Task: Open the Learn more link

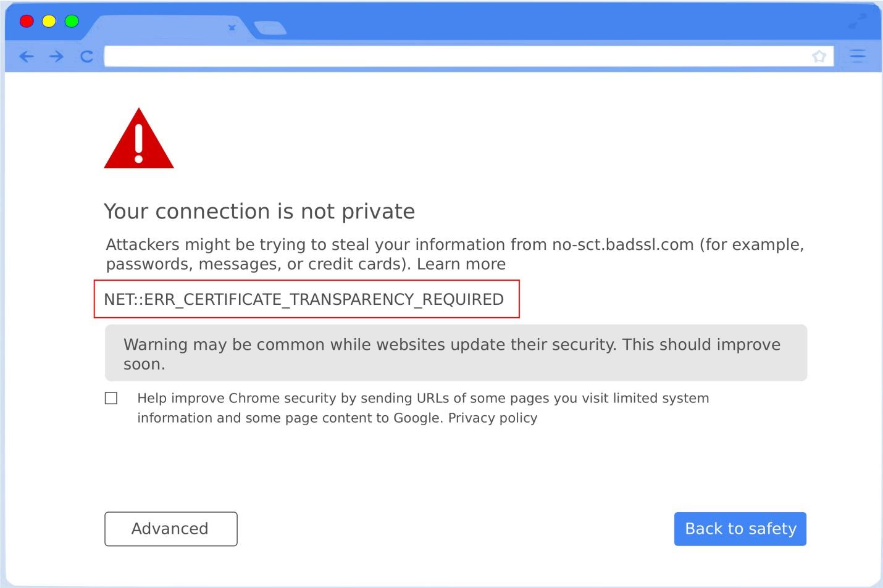Action: pyautogui.click(x=461, y=263)
